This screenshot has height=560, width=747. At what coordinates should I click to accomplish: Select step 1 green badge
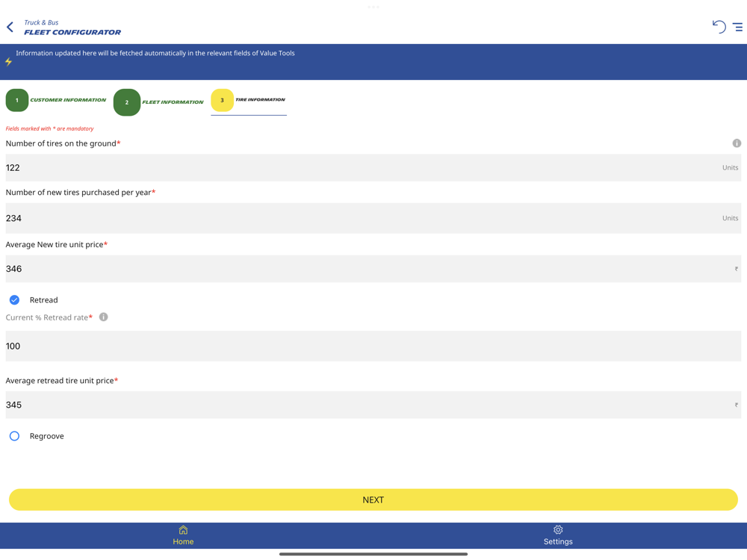click(x=17, y=100)
